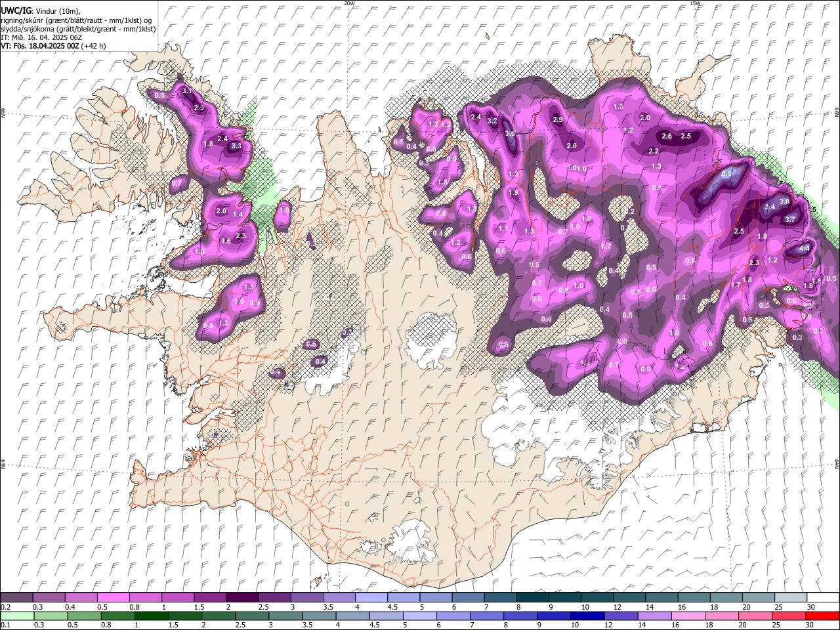Click the '3.1' value on the map
The width and height of the screenshot is (840, 630).
pos(186,91)
